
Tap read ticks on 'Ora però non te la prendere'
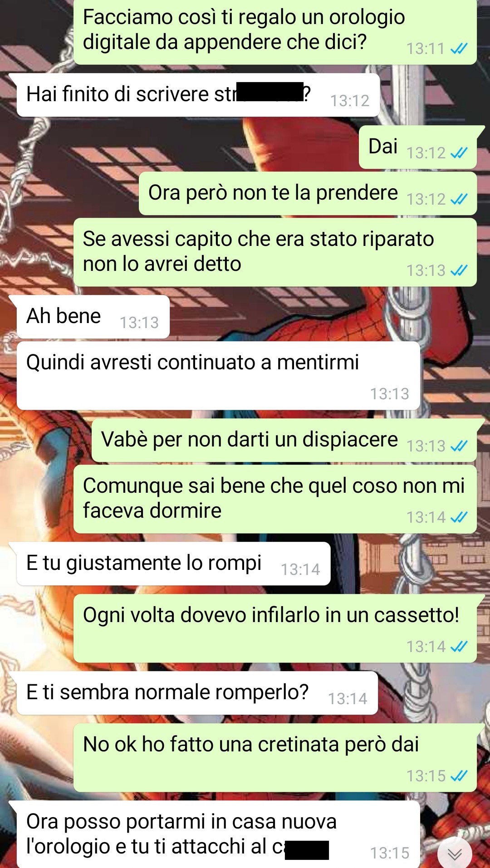(459, 199)
